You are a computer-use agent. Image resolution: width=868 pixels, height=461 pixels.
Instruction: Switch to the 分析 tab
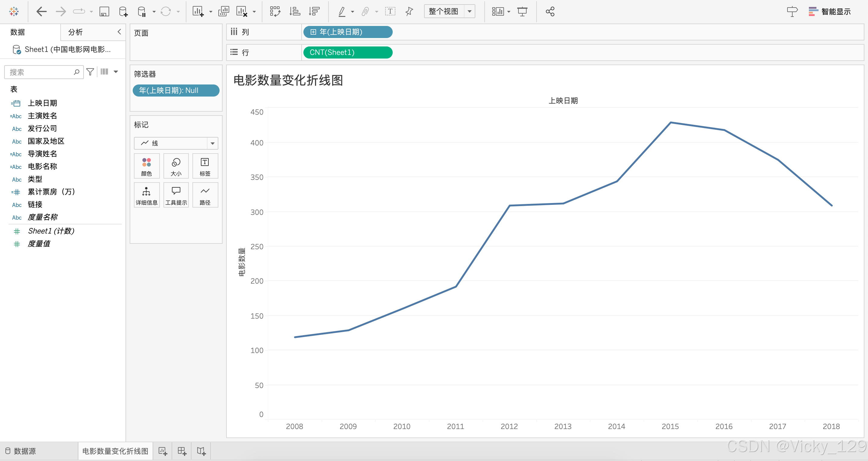click(x=75, y=32)
